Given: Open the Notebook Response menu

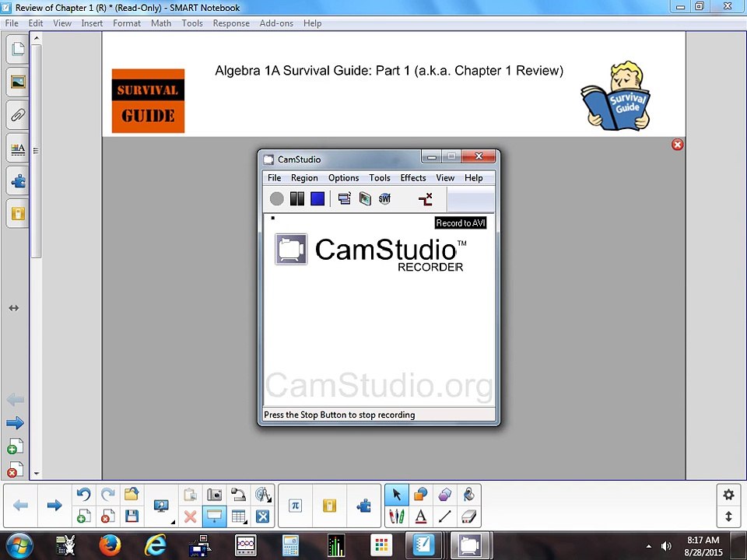Looking at the screenshot, I should point(231,23).
